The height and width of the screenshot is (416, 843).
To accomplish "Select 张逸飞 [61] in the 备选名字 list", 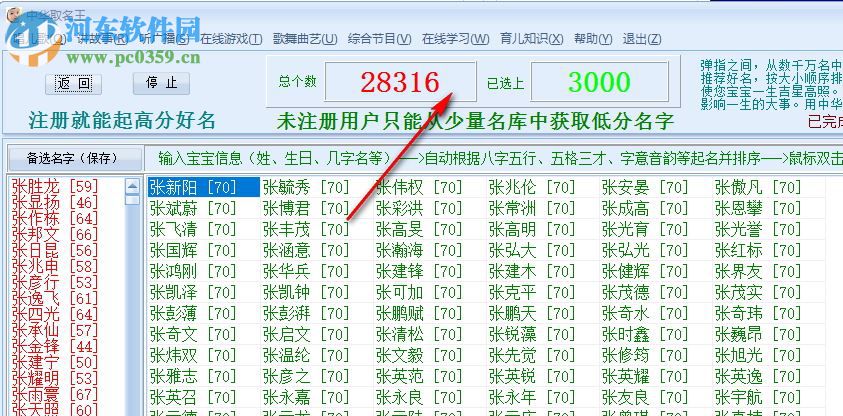I will [x=55, y=298].
